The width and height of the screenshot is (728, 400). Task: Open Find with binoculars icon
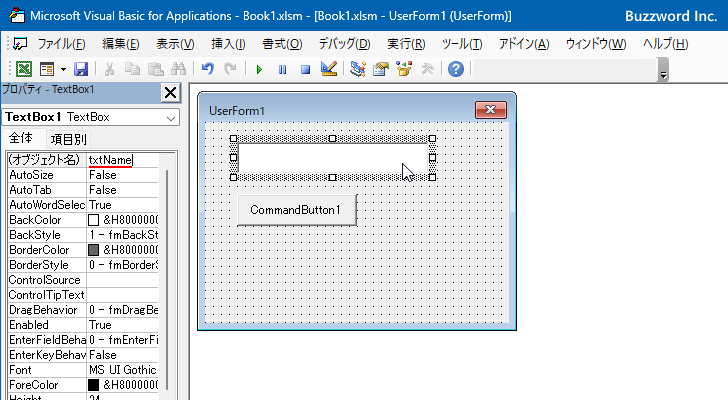pos(178,69)
